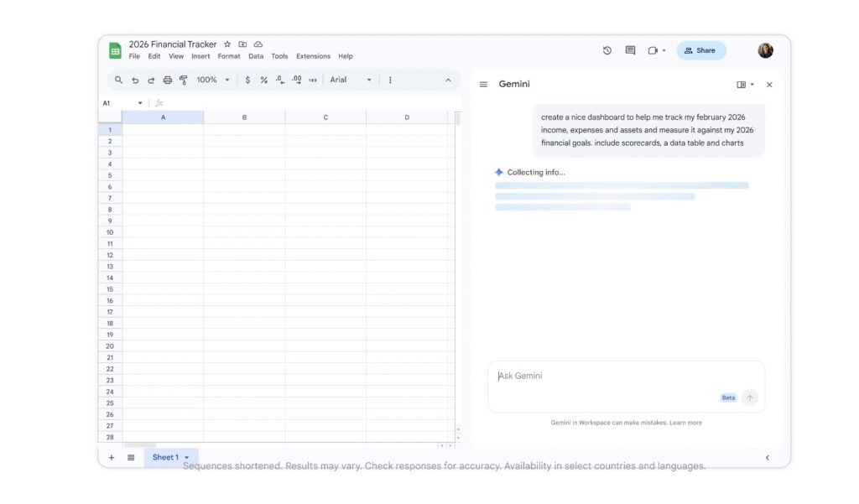Format as percent
This screenshot has height=504, width=859.
pyautogui.click(x=263, y=81)
